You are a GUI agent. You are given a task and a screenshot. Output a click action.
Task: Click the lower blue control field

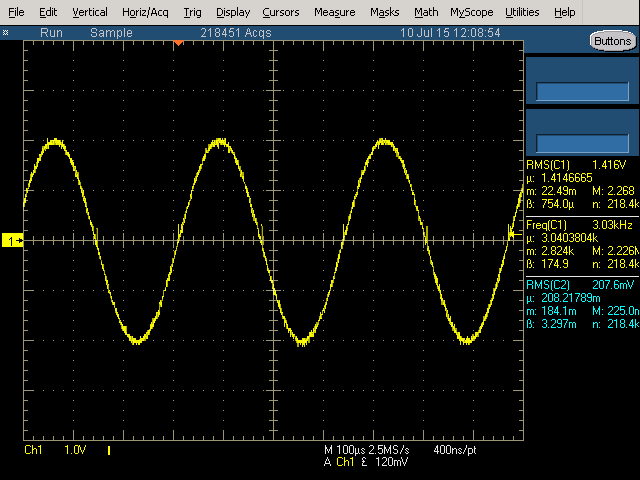582,142
